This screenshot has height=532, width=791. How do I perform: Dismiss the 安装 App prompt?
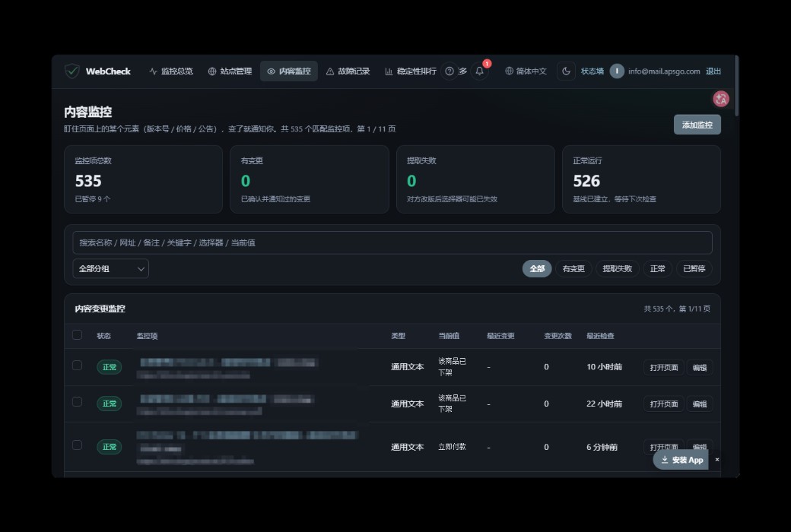(x=716, y=459)
